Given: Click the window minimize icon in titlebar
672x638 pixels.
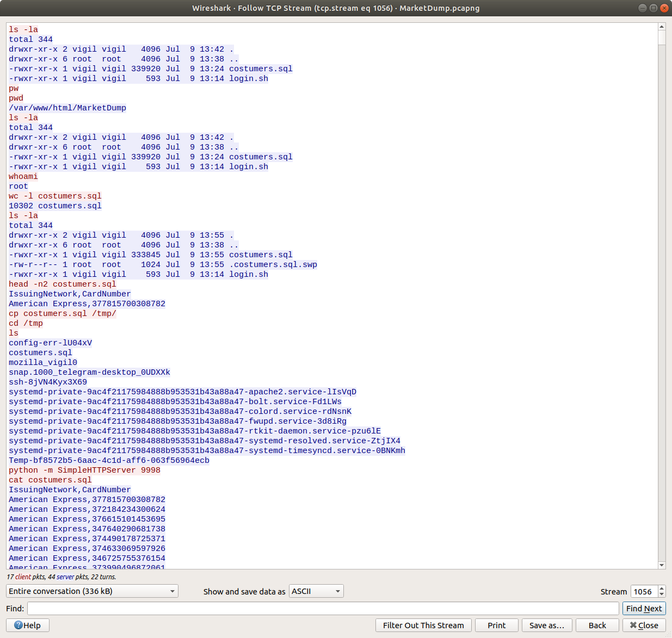Looking at the screenshot, I should [643, 8].
